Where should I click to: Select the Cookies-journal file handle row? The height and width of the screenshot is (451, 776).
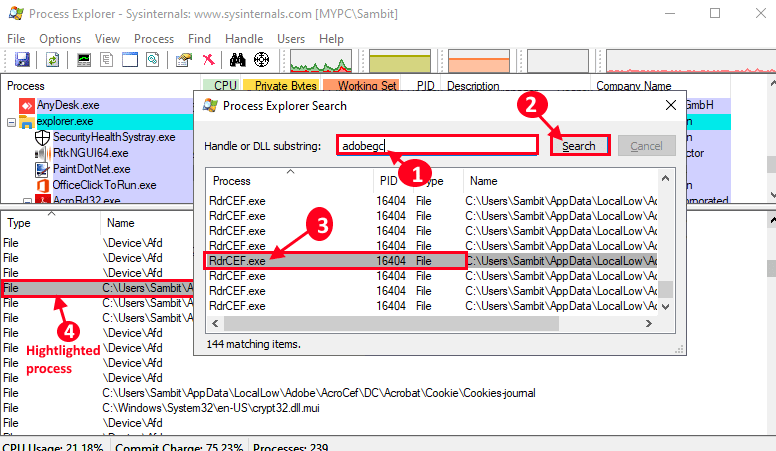(385, 393)
